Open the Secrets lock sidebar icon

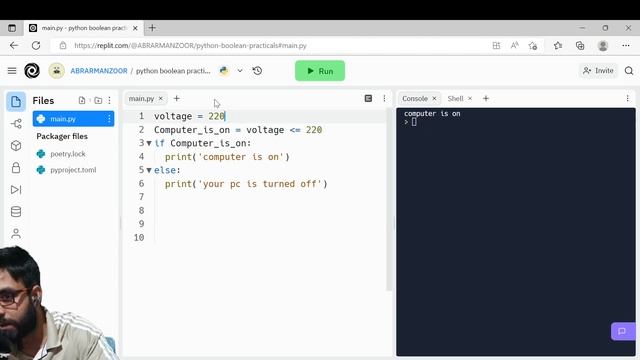pos(16,168)
